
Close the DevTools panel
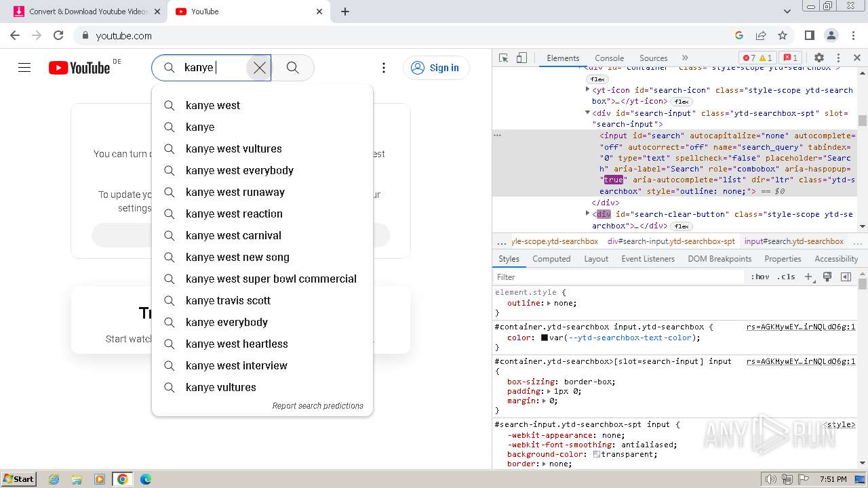pos(857,58)
